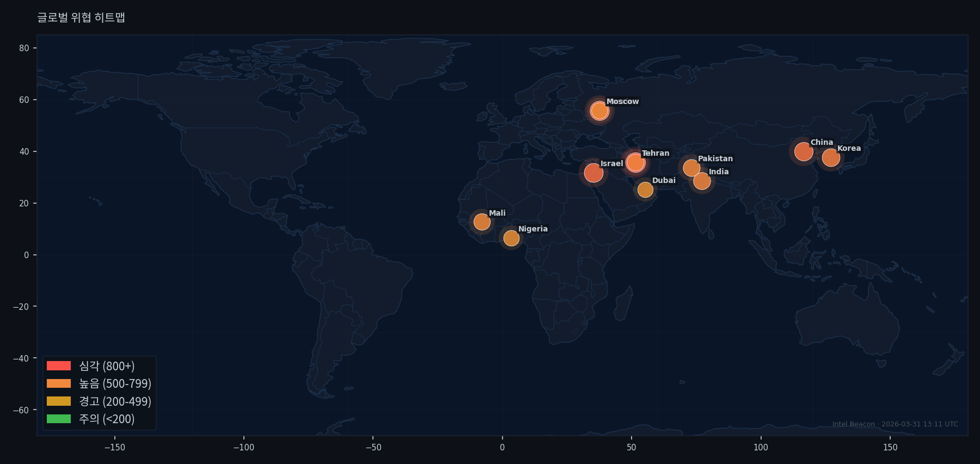The image size is (980, 464).
Task: Click the Dubai label text
Action: [x=664, y=180]
